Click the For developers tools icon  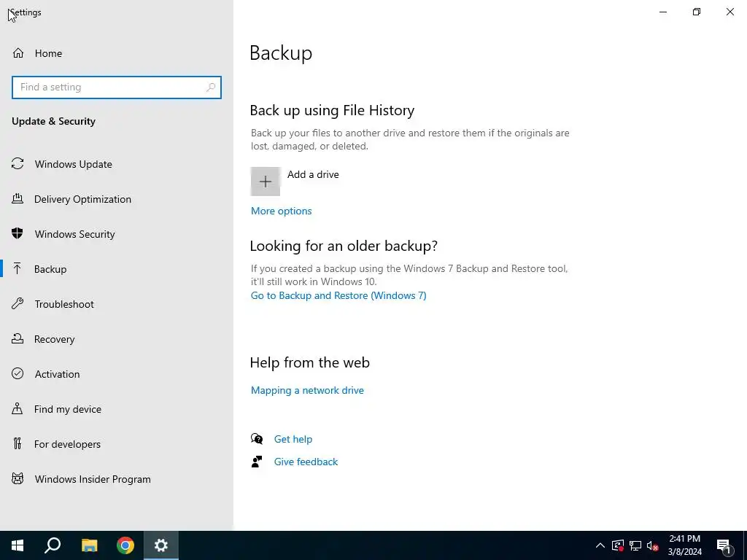pyautogui.click(x=18, y=444)
